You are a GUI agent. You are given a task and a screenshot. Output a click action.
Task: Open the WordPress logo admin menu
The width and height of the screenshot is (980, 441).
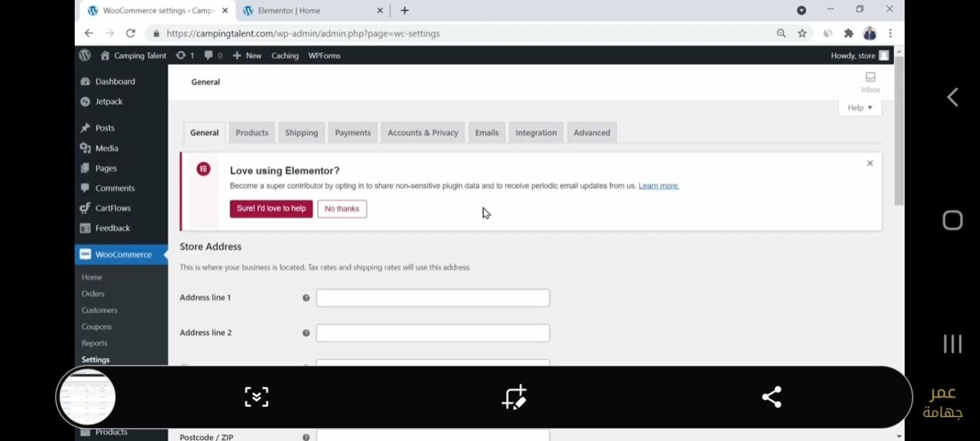85,56
